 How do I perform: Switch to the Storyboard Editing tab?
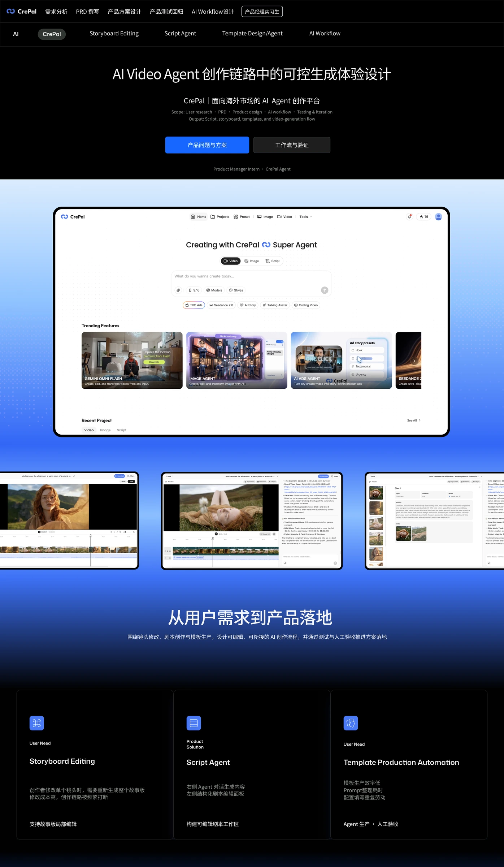(114, 34)
